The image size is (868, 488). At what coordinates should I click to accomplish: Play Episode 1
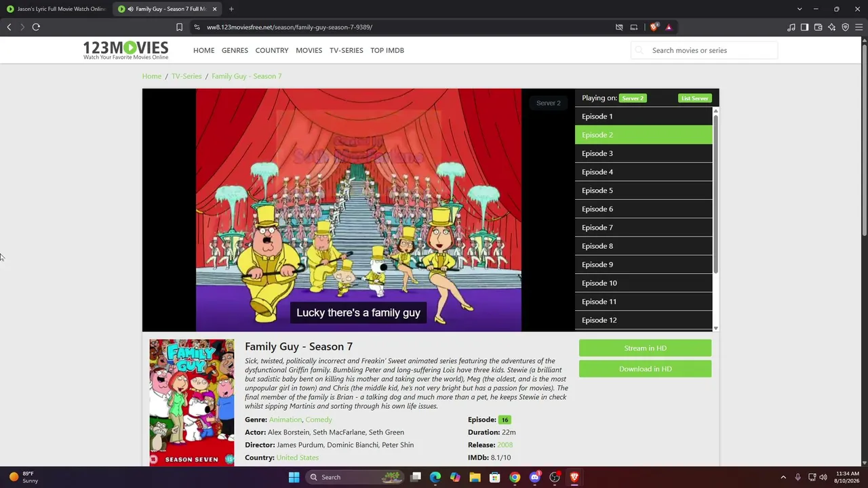(x=644, y=117)
